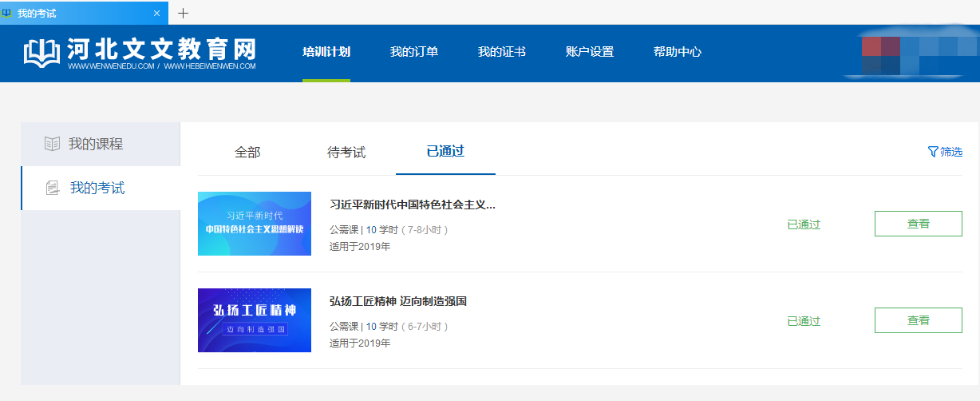Viewport: 980px width, 401px height.
Task: Open 我的证书 in the top navigation
Action: [x=501, y=52]
